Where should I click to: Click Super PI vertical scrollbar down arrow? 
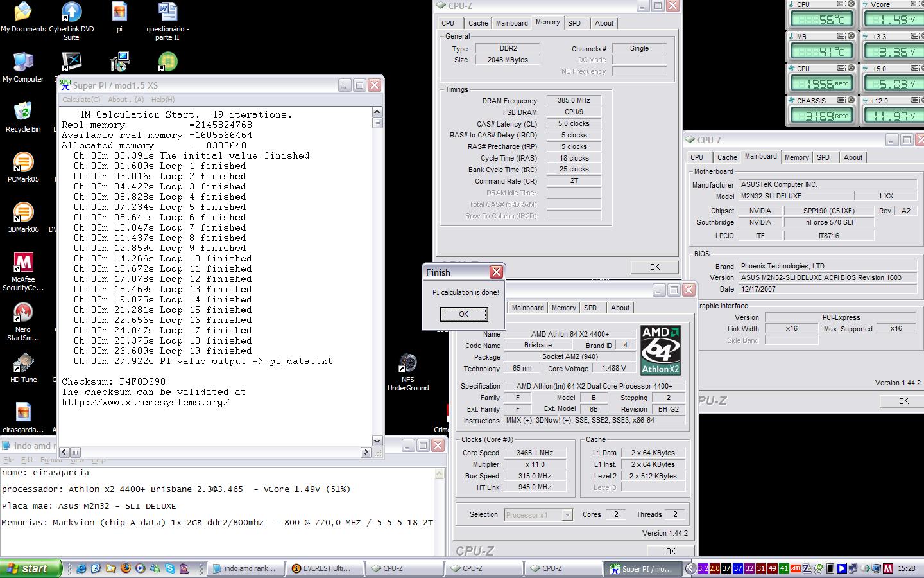coord(377,441)
